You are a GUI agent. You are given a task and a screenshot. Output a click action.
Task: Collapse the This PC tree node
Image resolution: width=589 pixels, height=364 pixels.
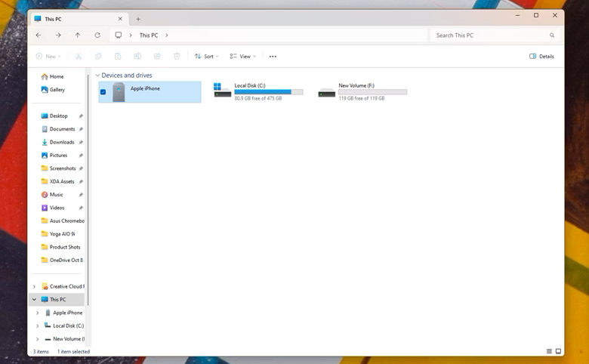[x=34, y=299]
